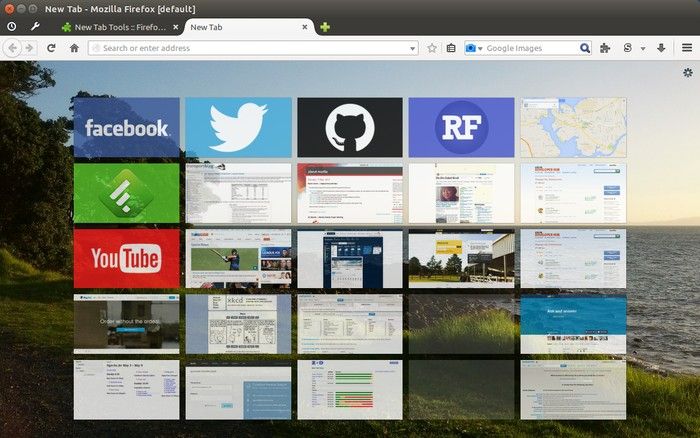Open the Twitter tile
Viewport: 700px width, 438px height.
click(238, 127)
